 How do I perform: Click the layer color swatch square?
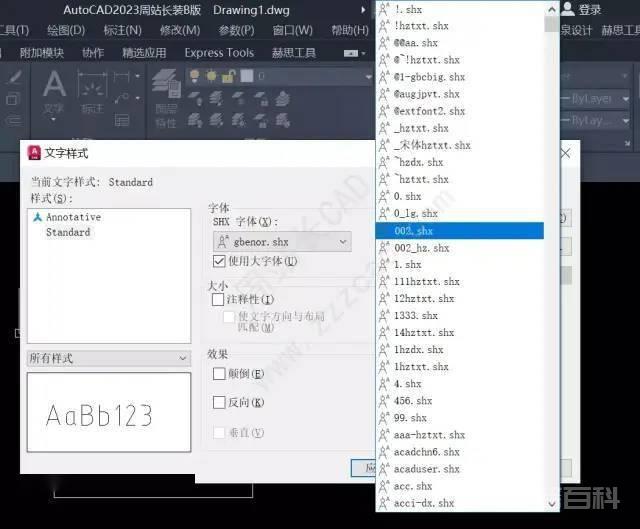(247, 76)
